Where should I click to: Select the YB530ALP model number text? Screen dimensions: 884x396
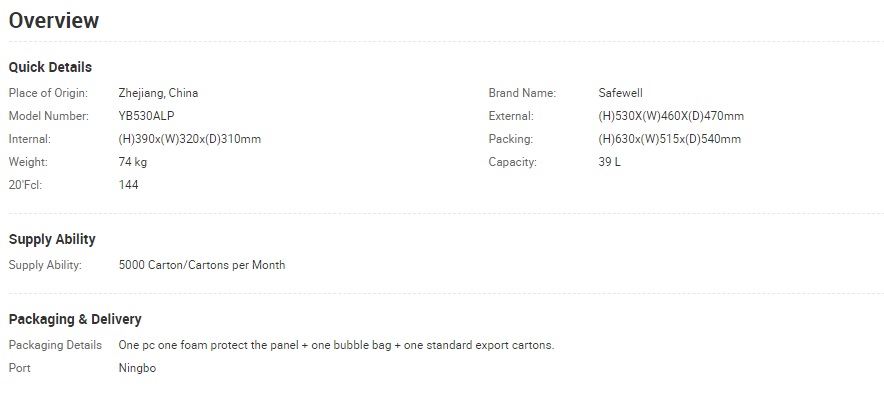pos(146,116)
